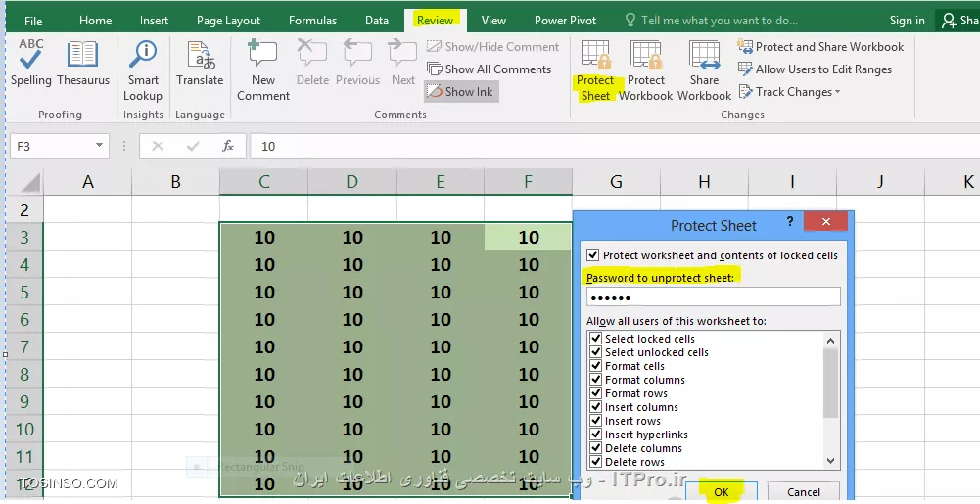980x504 pixels.
Task: Open the Thesaurus
Action: (82, 63)
